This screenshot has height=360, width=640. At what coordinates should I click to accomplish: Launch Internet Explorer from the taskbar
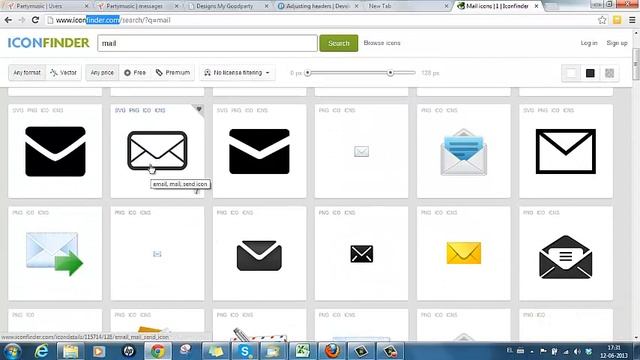tap(42, 351)
